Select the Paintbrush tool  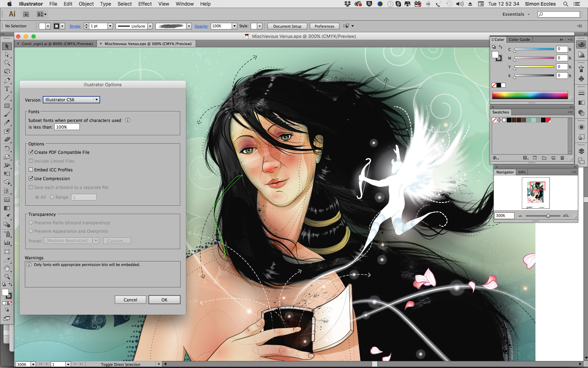(7, 114)
